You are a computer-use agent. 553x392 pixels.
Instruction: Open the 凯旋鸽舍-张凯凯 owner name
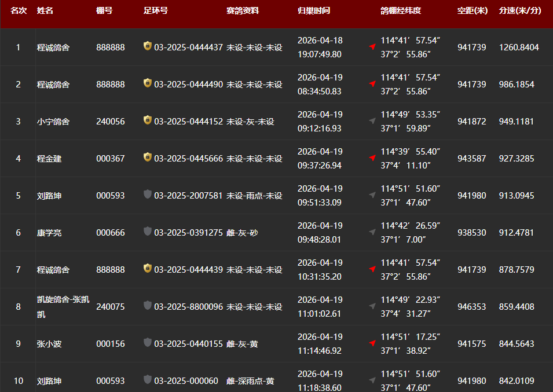tap(63, 307)
